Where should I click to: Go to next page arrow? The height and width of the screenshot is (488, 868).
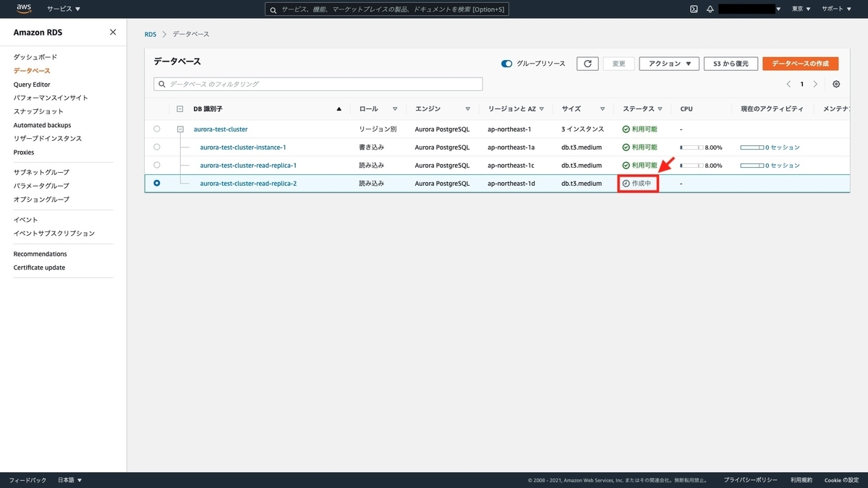coord(815,84)
